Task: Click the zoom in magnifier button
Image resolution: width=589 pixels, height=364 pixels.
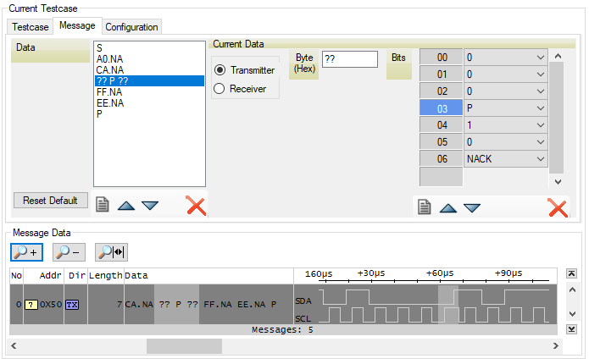Action: (x=26, y=251)
